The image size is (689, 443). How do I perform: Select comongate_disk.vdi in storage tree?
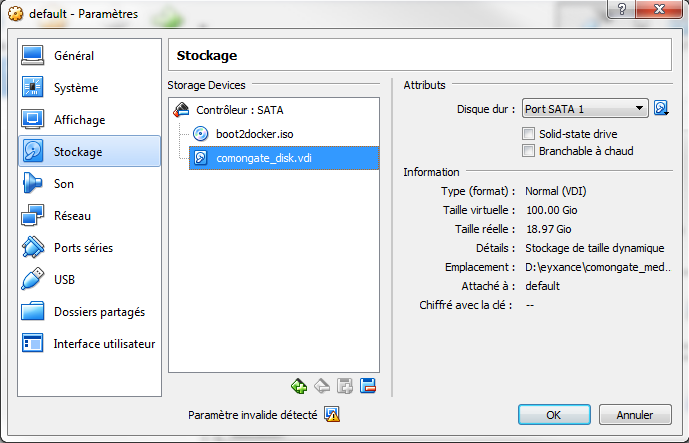(x=284, y=158)
